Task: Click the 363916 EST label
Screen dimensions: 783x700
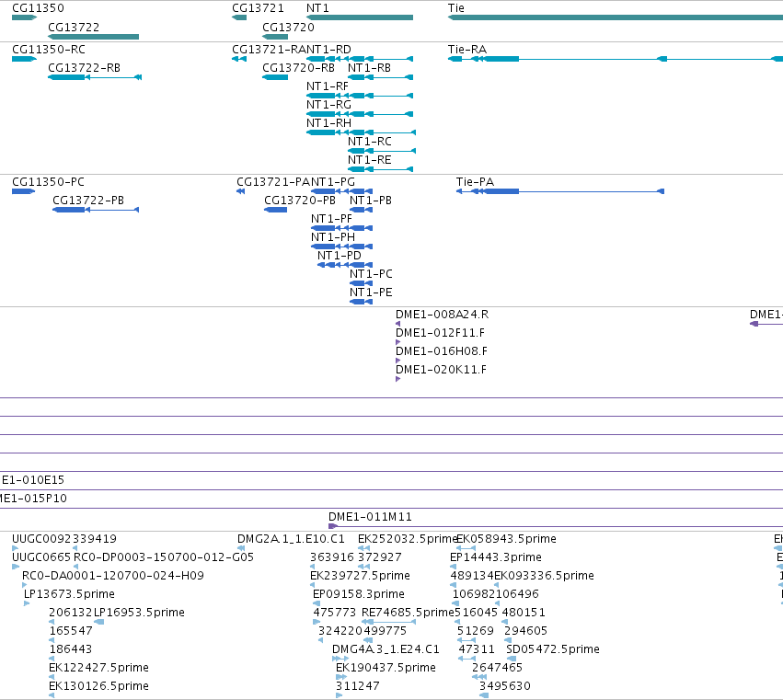Action: pyautogui.click(x=332, y=557)
